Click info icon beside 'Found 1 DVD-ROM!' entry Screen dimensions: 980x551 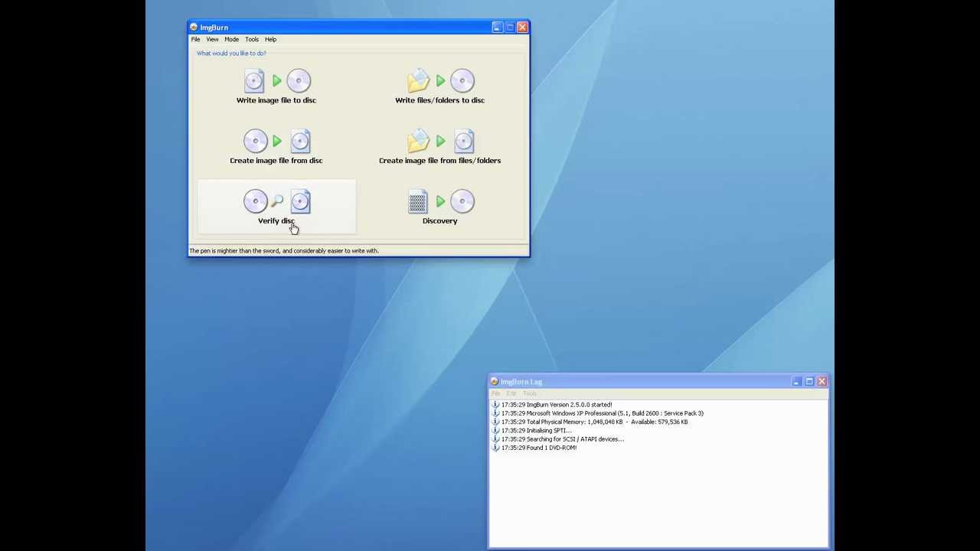495,448
